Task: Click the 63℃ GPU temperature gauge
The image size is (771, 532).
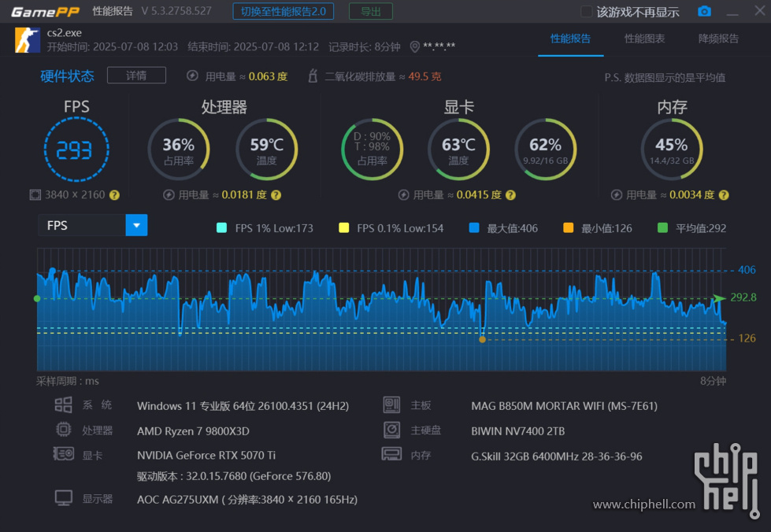Action: click(x=459, y=150)
